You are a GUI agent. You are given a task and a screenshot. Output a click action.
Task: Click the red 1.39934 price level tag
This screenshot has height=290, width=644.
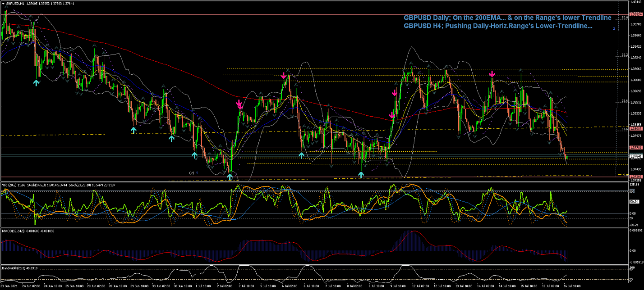pyautogui.click(x=636, y=14)
